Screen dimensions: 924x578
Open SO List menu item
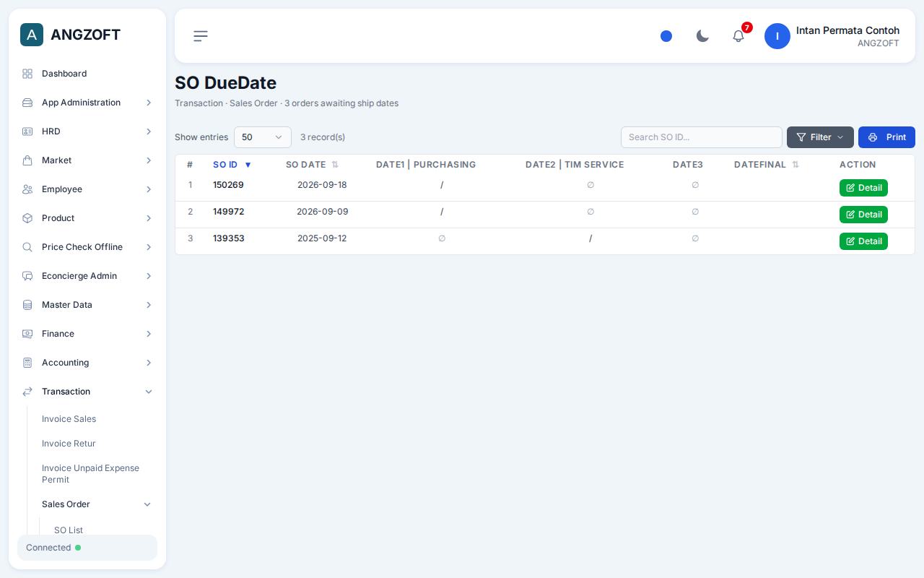69,530
